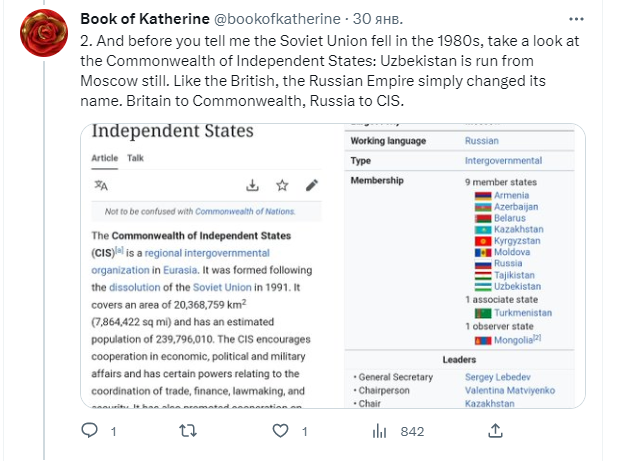Select the Article tab in screenshot
This screenshot has width=619, height=461.
104,158
